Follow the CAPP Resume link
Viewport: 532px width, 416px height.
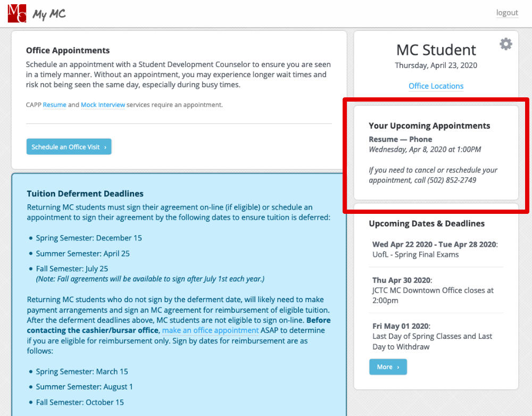click(54, 105)
